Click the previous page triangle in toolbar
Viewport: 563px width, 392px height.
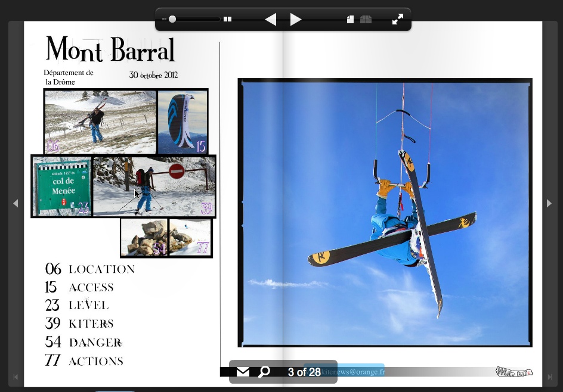click(x=271, y=20)
